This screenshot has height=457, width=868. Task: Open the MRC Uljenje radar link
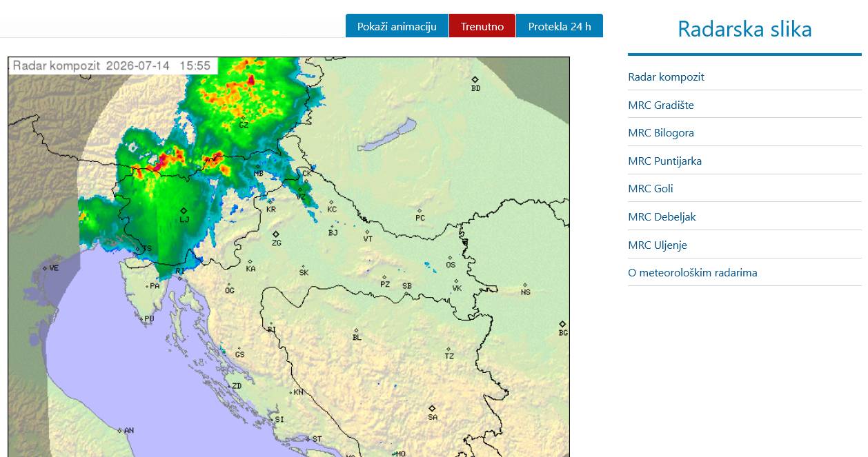[x=658, y=245]
